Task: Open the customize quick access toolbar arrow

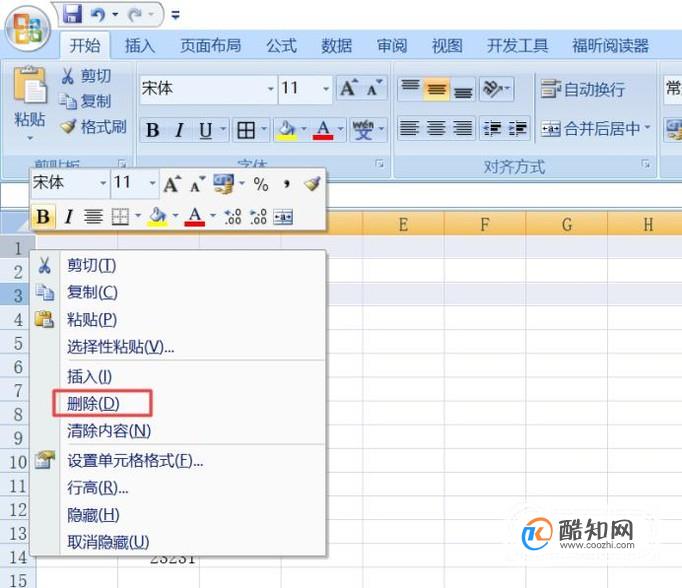Action: [175, 16]
